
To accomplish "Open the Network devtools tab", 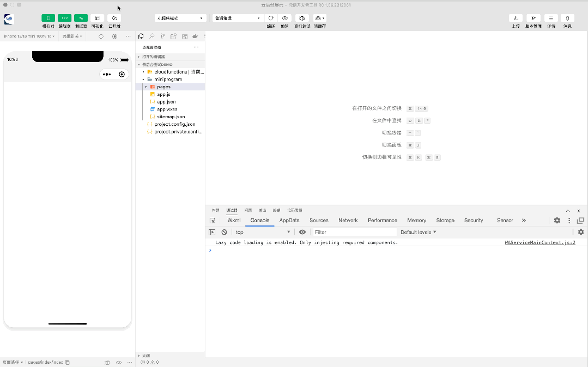I will (x=348, y=221).
